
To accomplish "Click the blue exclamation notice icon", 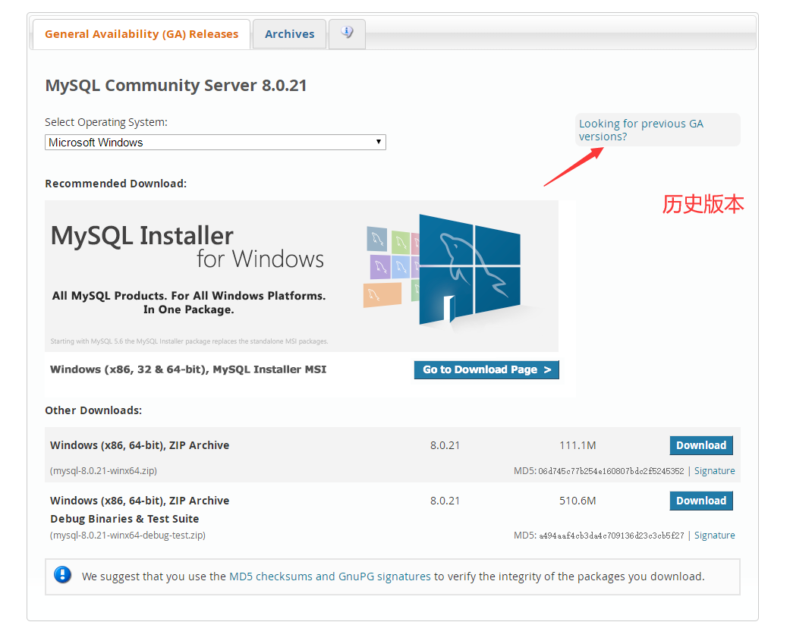I will pyautogui.click(x=63, y=575).
